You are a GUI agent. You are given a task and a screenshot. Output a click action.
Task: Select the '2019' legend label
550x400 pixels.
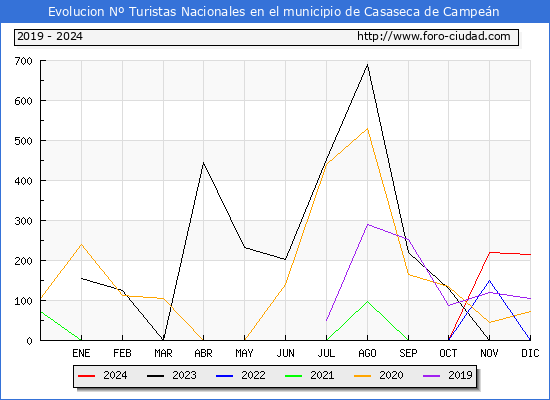pyautogui.click(x=460, y=375)
